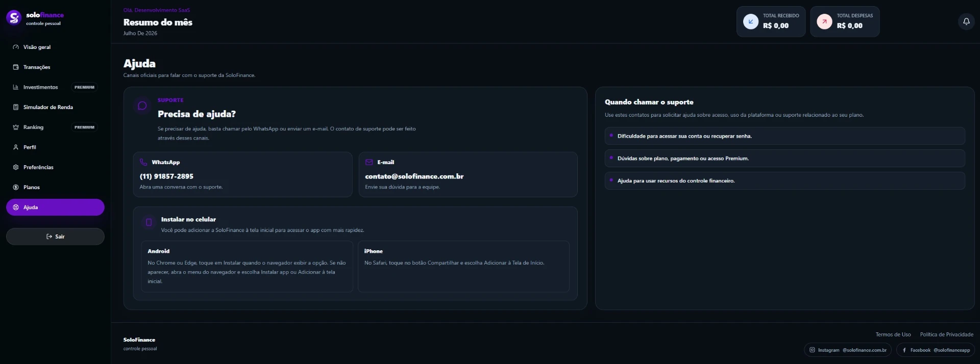The width and height of the screenshot is (980, 364).
Task: Open Investimentos premium section
Action: point(55,87)
